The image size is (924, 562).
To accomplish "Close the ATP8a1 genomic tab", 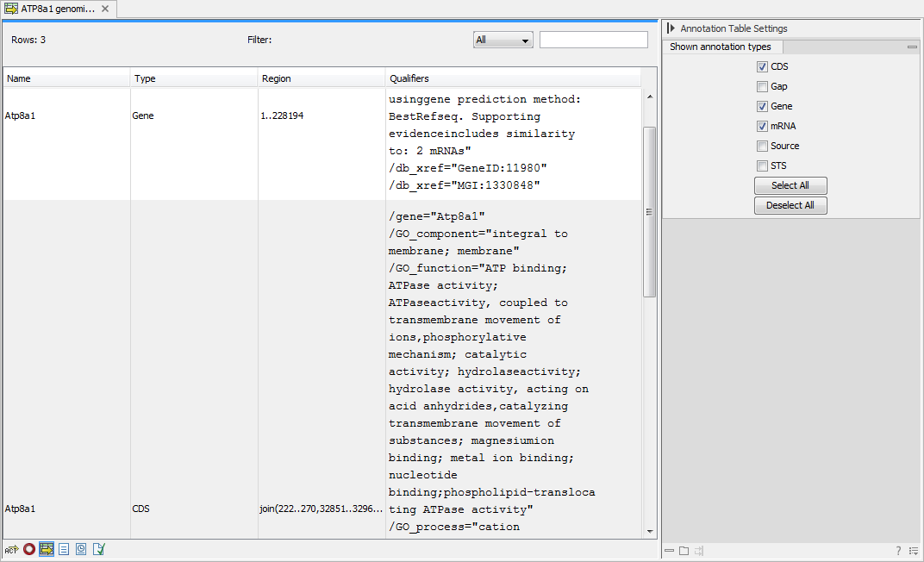I will [x=106, y=9].
